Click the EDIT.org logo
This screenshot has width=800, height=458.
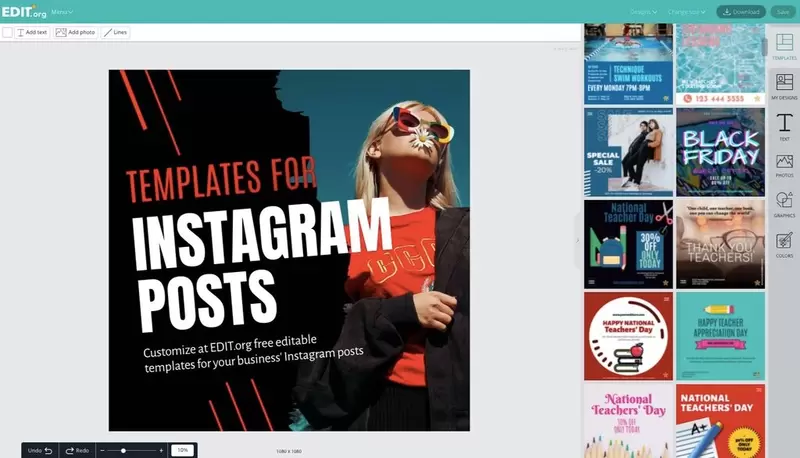point(24,11)
